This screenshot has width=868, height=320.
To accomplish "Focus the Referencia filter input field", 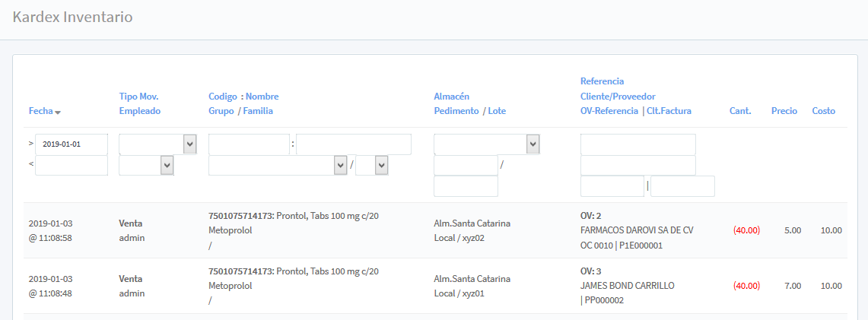I will click(x=637, y=144).
